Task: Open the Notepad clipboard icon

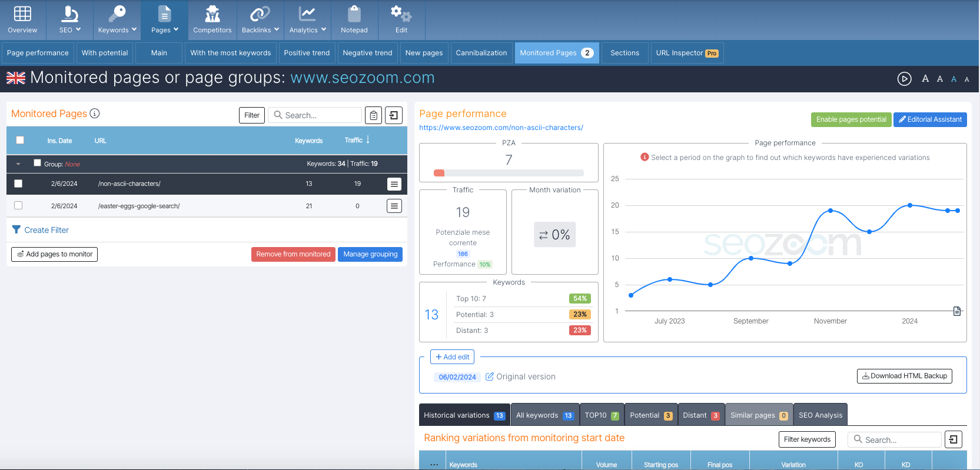Action: pyautogui.click(x=354, y=14)
